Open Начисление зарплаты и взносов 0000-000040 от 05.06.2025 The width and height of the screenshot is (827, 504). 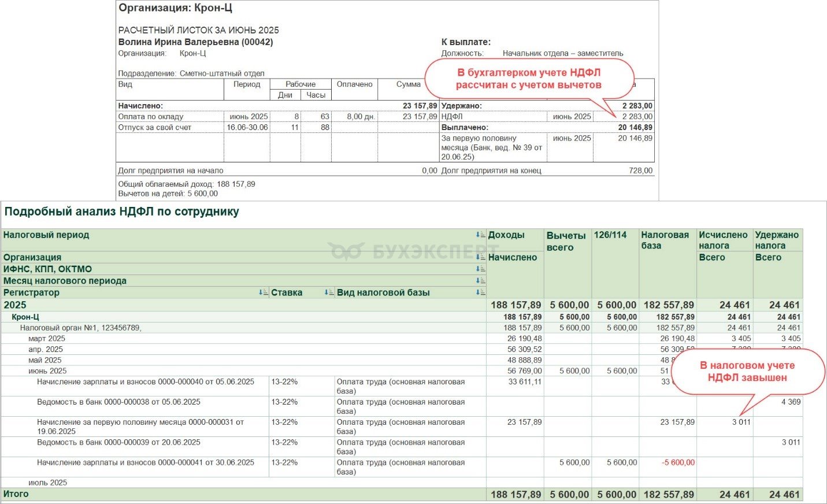tap(145, 382)
